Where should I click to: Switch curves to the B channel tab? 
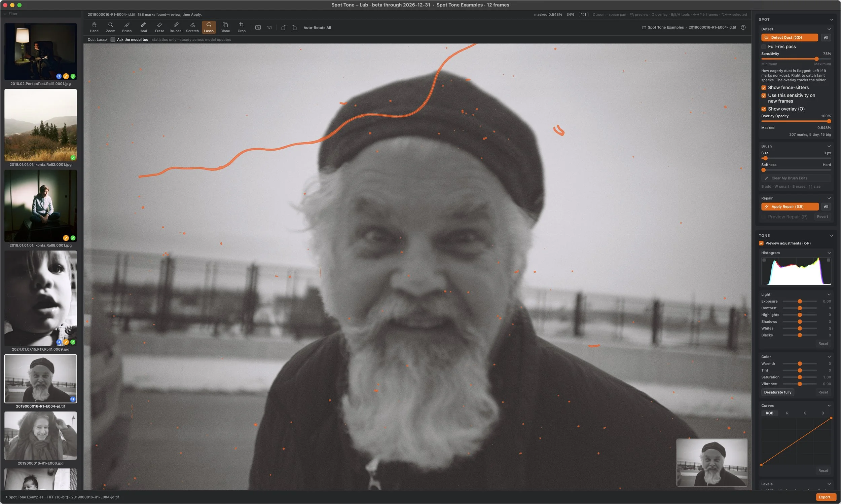click(x=822, y=413)
